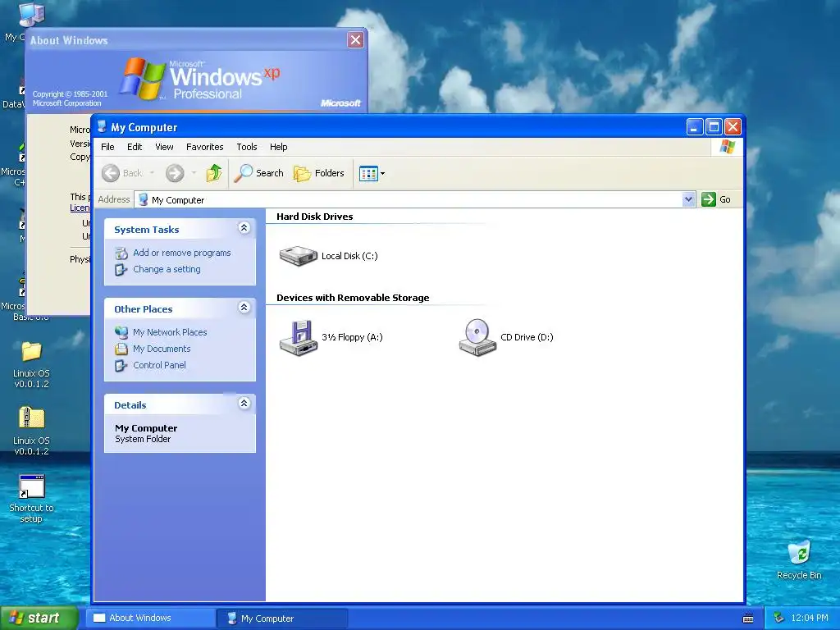The image size is (840, 630).
Task: Click the on-screen keyboard tray icon
Action: click(748, 619)
